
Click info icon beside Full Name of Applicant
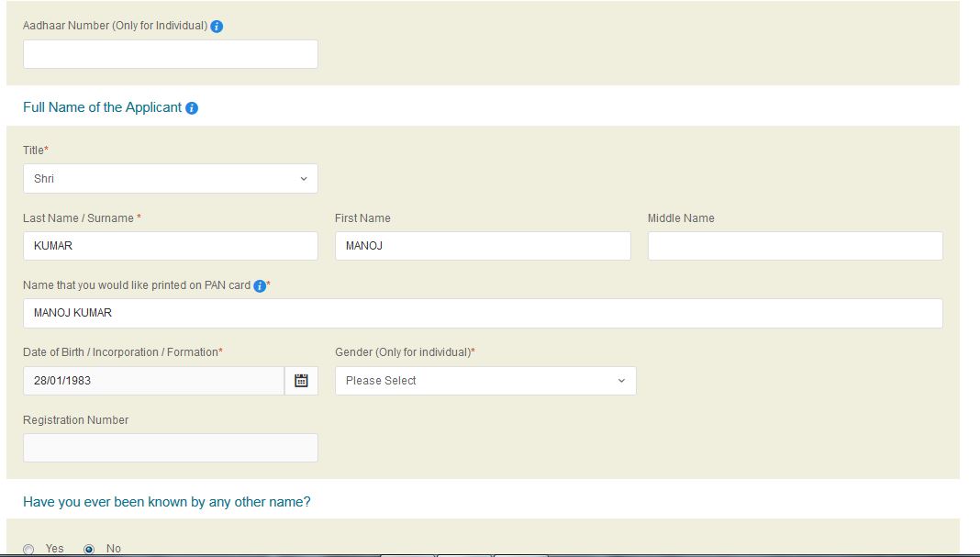point(192,108)
